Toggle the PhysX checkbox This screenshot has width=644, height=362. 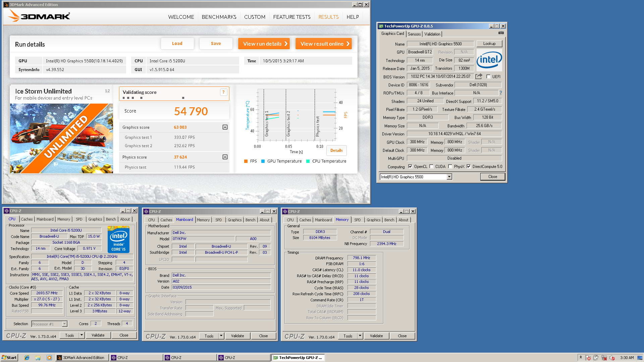(450, 167)
